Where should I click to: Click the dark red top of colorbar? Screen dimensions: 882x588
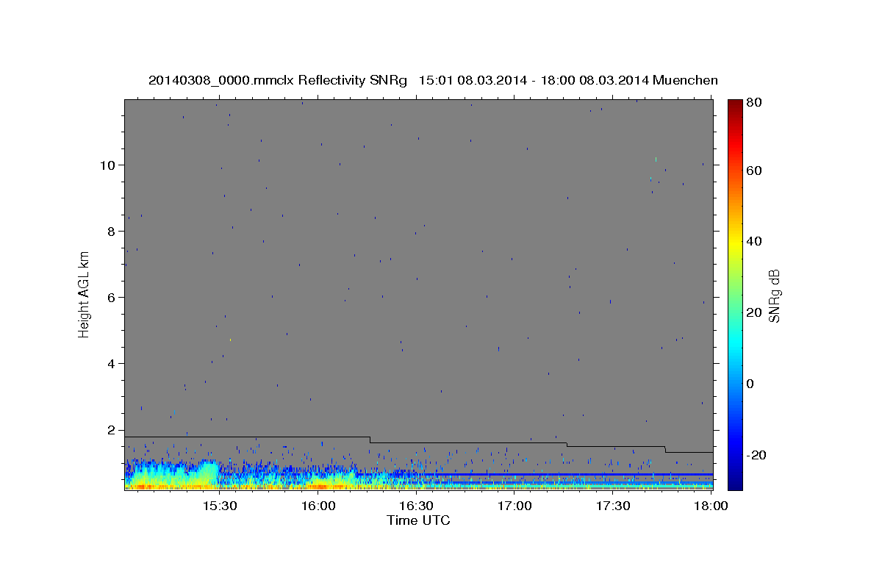734,104
